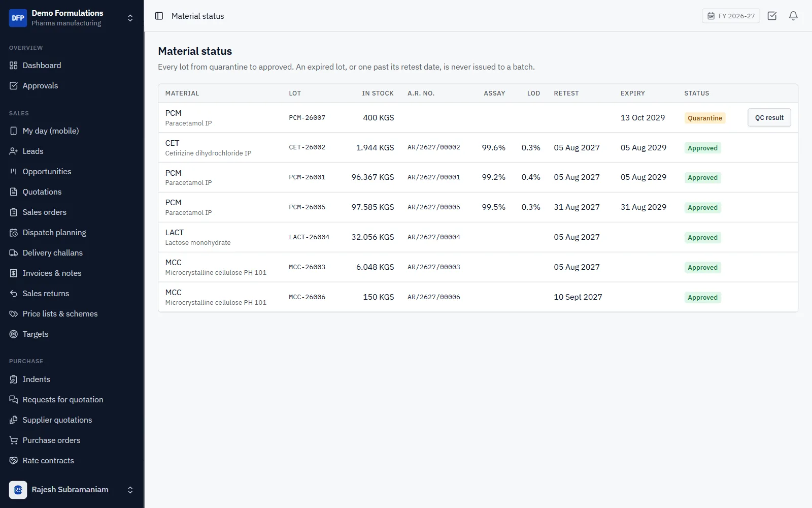The image size is (812, 508).
Task: Open the FY 2026-27 year selector
Action: click(731, 16)
